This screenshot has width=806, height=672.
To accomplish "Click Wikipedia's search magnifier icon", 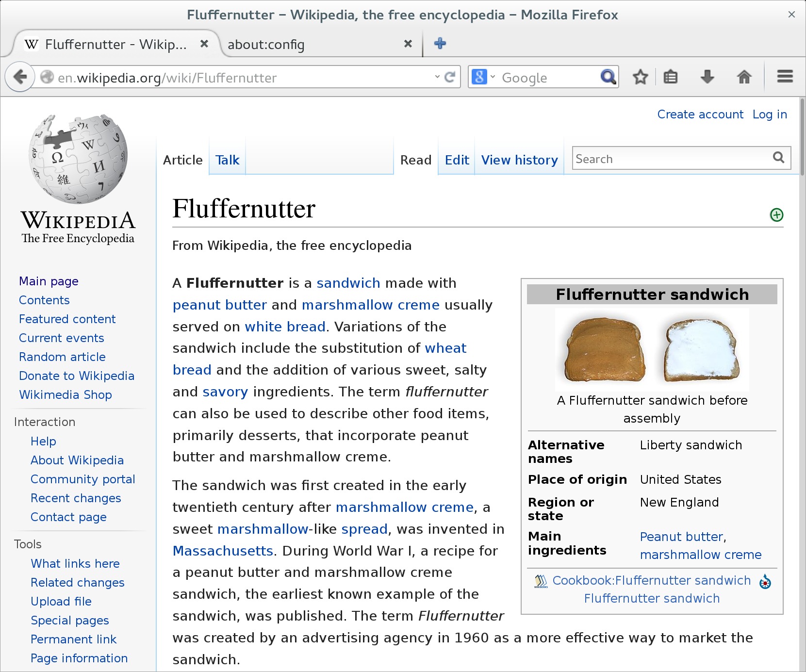I will coord(778,158).
